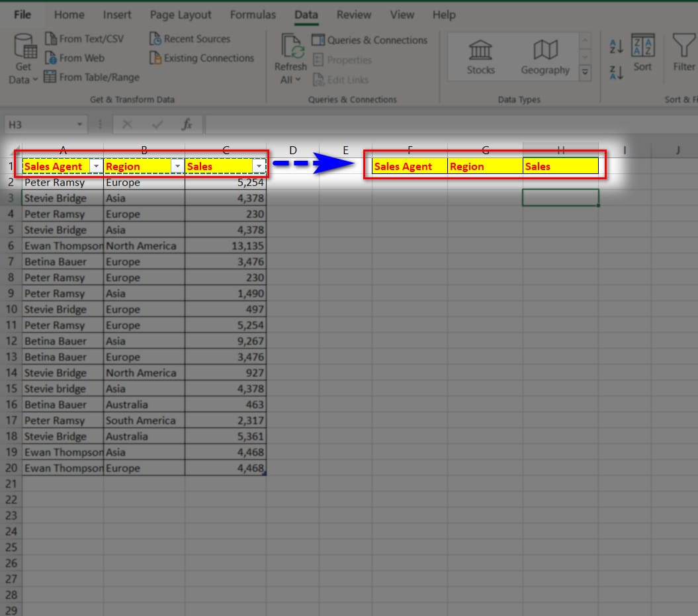The width and height of the screenshot is (698, 616).
Task: Open the Sales Agent filter dropdown
Action: (97, 167)
